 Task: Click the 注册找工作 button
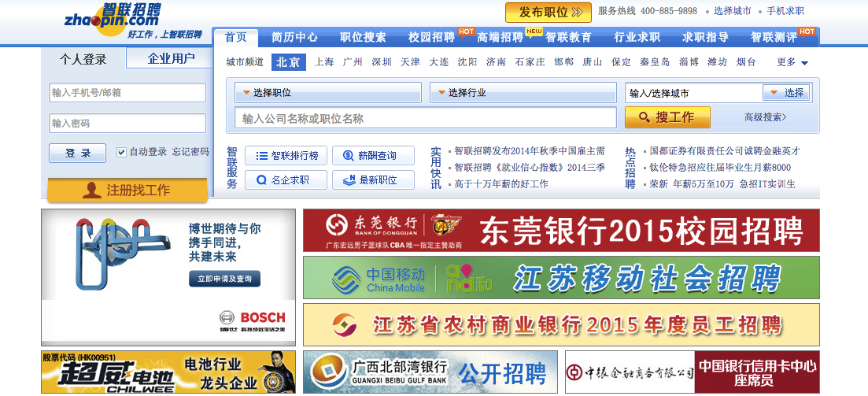click(x=127, y=190)
